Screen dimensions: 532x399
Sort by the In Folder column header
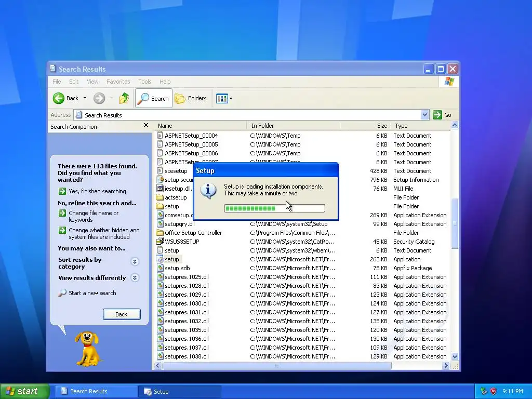click(294, 126)
